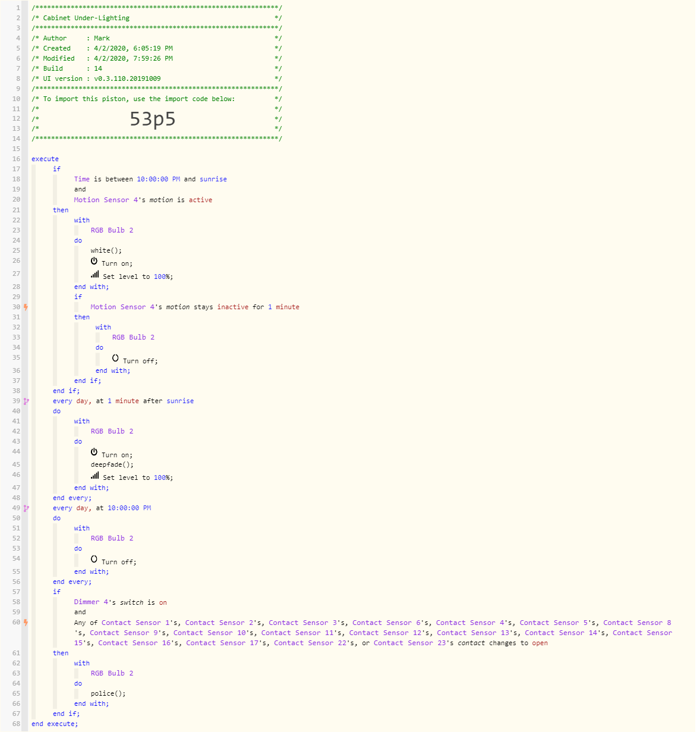Click the lightning bolt icon on line 60
Screen dimensions: 700x732
(x=26, y=623)
